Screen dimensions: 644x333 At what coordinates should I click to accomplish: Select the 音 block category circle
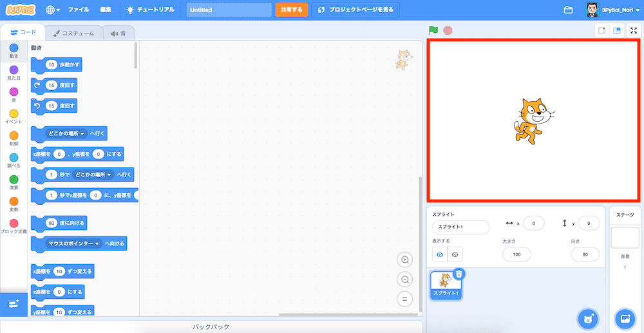14,91
